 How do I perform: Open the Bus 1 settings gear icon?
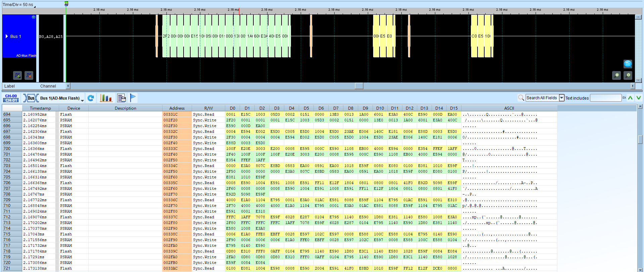point(34,17)
